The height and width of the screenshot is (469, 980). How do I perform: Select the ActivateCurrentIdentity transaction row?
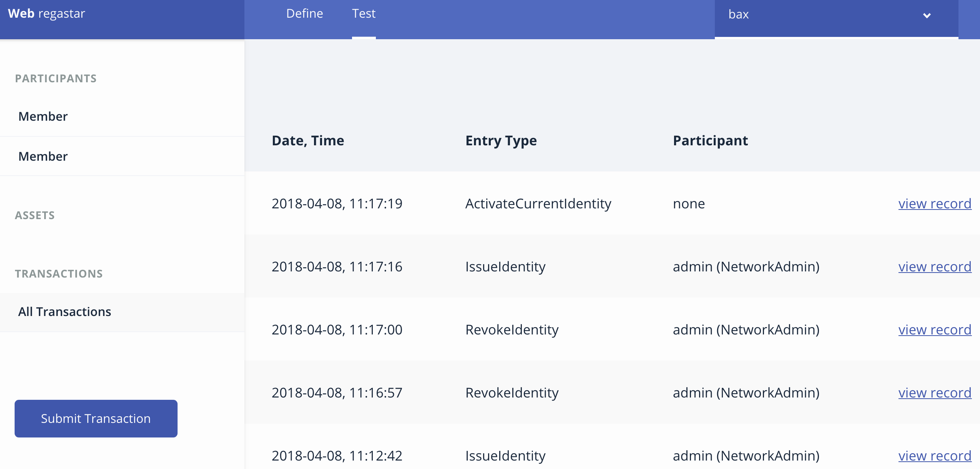538,204
